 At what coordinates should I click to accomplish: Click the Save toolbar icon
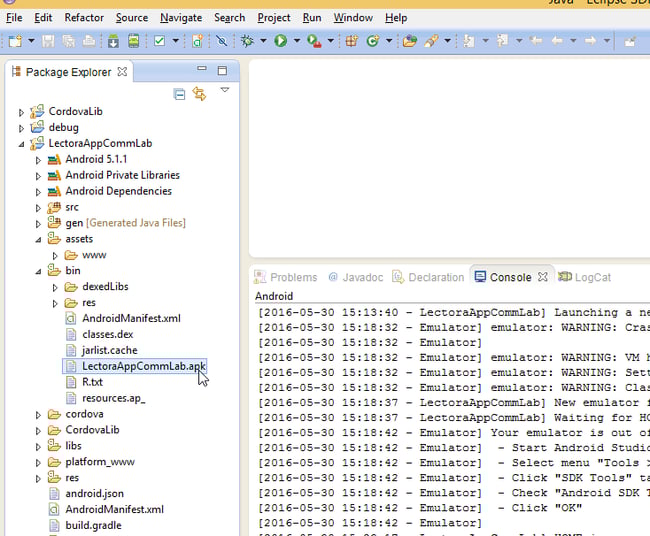click(48, 41)
